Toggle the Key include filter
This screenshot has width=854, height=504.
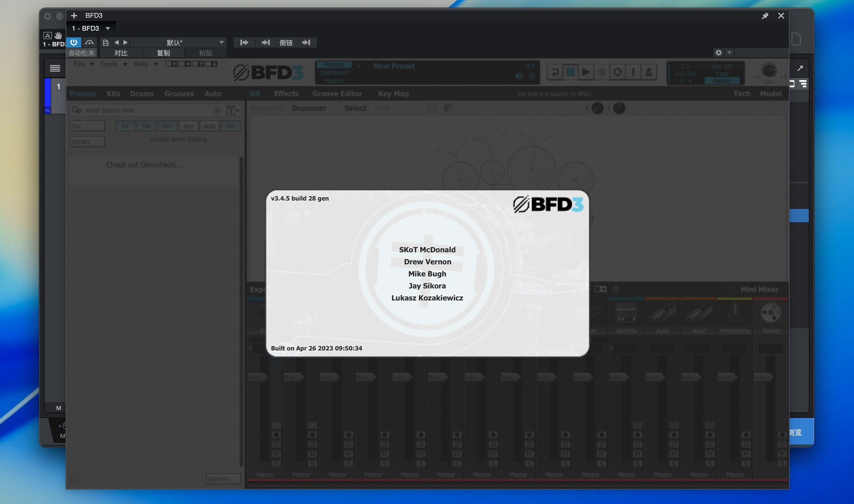tap(188, 126)
